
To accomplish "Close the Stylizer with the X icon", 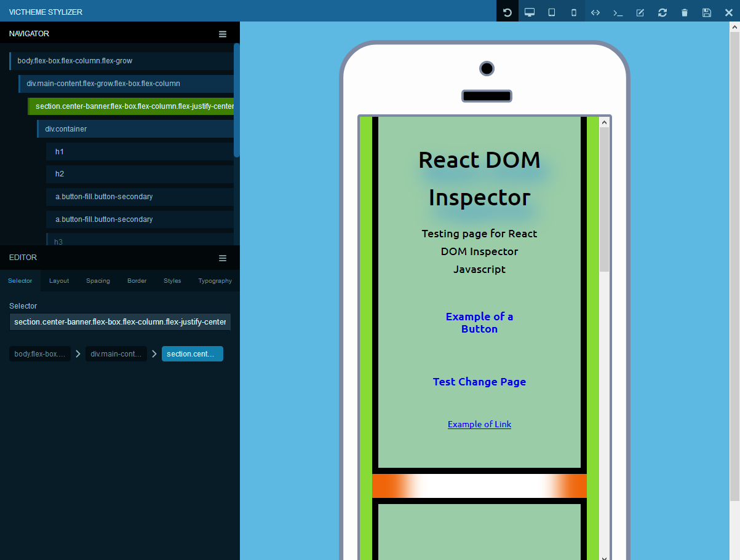I will coord(729,12).
